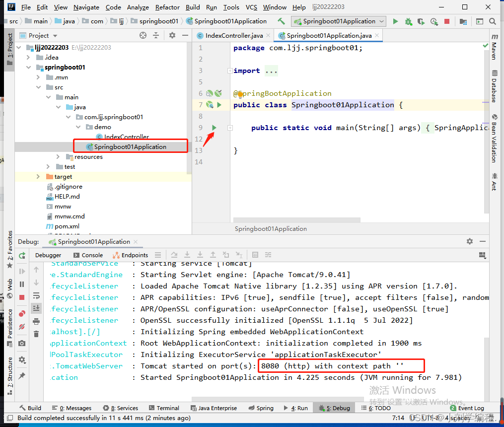Hide the Project panel with minus icon

click(185, 35)
